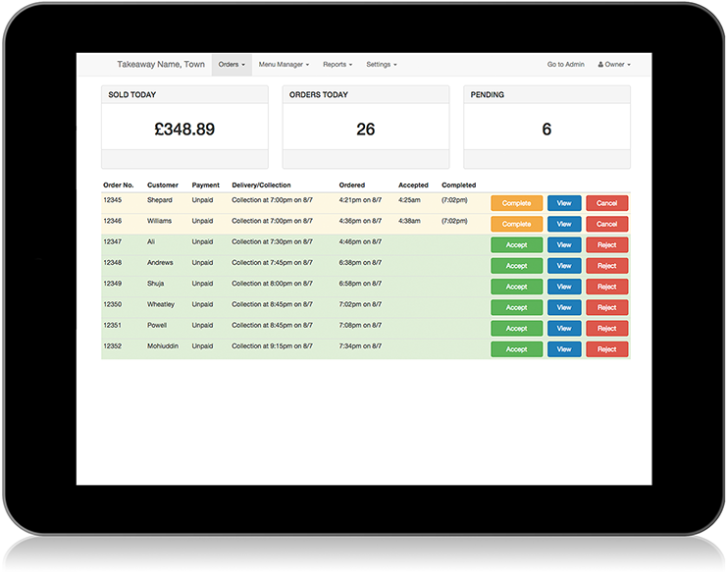The width and height of the screenshot is (728, 580).
Task: Cancel order 12345 for Shepard
Action: [x=607, y=203]
